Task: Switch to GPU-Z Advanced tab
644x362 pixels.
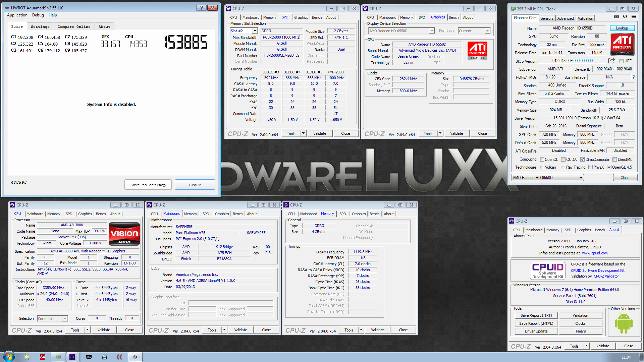Action: pos(566,18)
